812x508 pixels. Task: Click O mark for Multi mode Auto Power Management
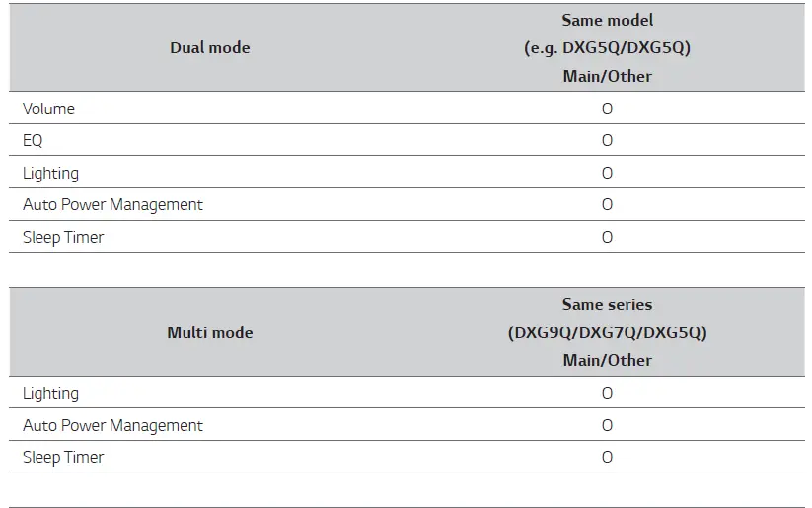click(607, 425)
